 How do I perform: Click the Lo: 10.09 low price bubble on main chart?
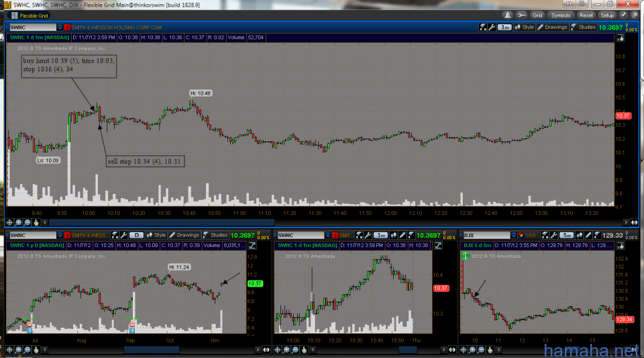click(x=48, y=161)
